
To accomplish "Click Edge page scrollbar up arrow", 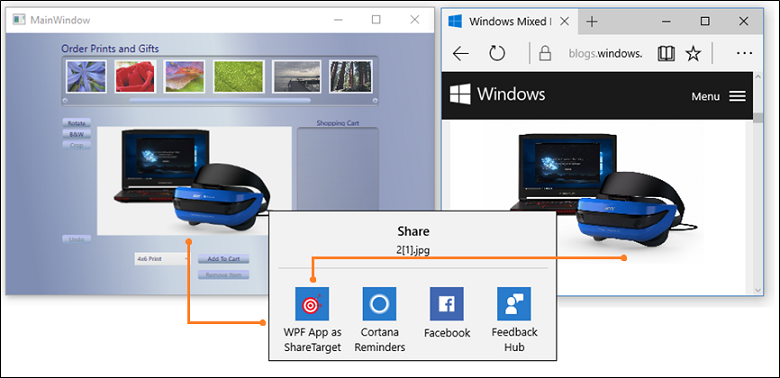I will coord(758,76).
